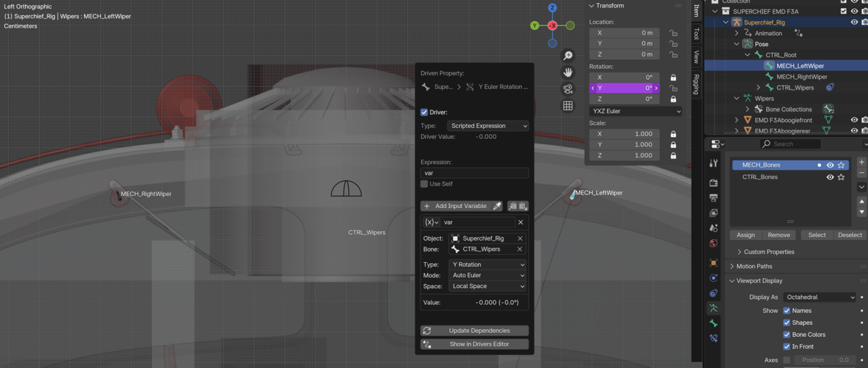
Task: Clear the Superchief_Rig object field
Action: (520, 239)
